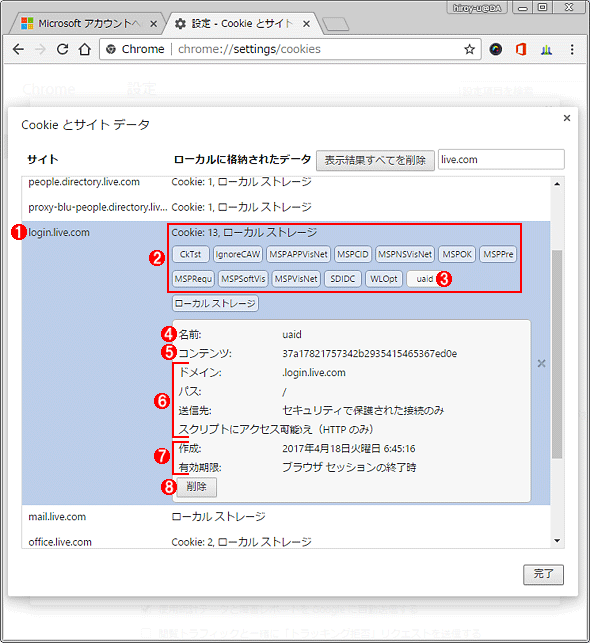
Task: Remove the login.live.com entry with its X
Action: [x=541, y=363]
